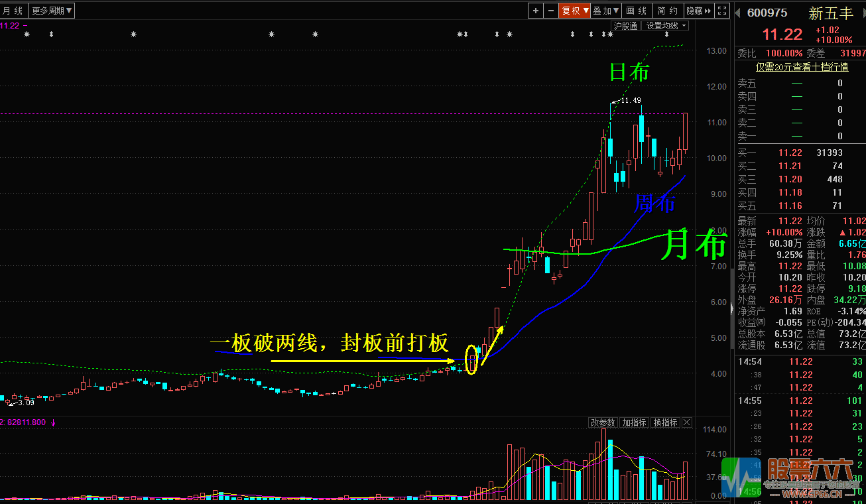866x504 pixels.
Task: Activate the 画线 drawing tool
Action: [637, 11]
